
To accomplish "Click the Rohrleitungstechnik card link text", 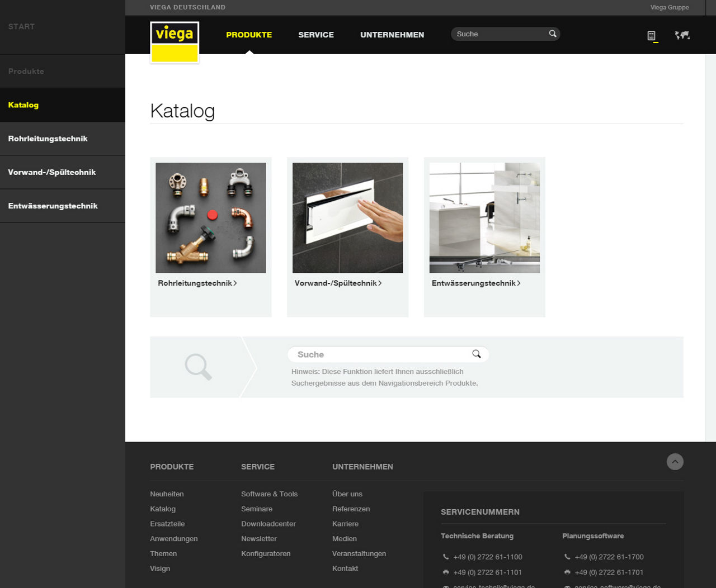I will point(195,283).
